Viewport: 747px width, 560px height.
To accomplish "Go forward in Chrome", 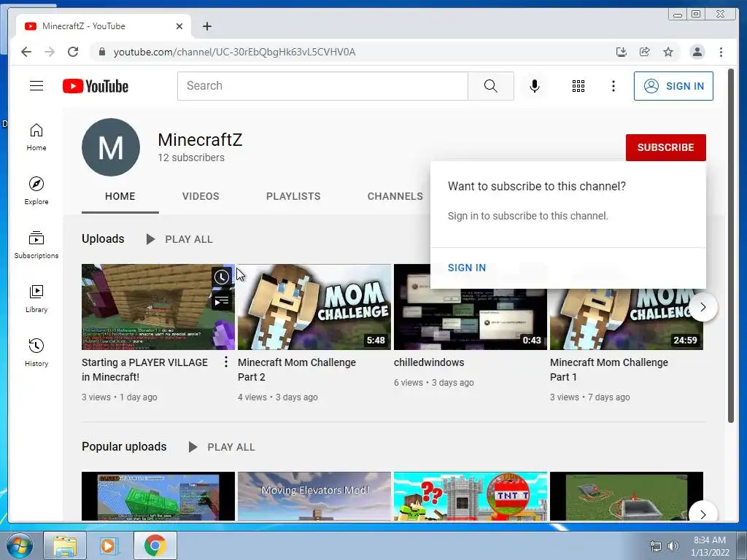I will tap(50, 52).
